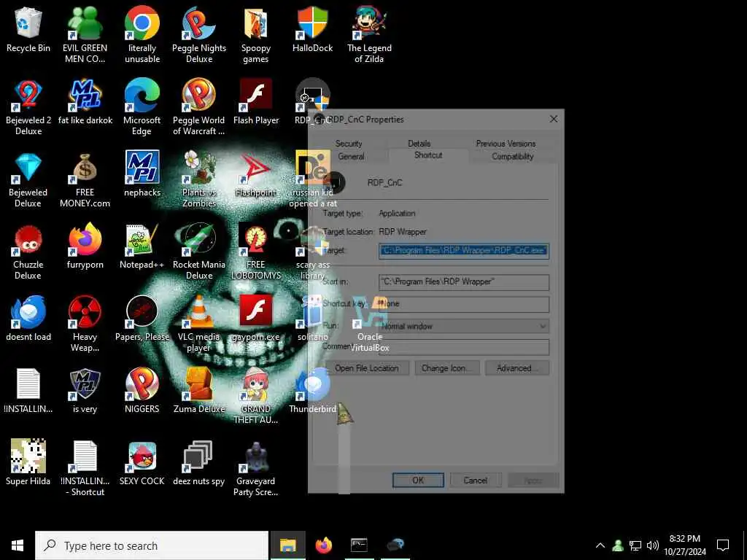Select the Flash Player desktop shortcut
This screenshot has width=747, height=560.
point(256,102)
